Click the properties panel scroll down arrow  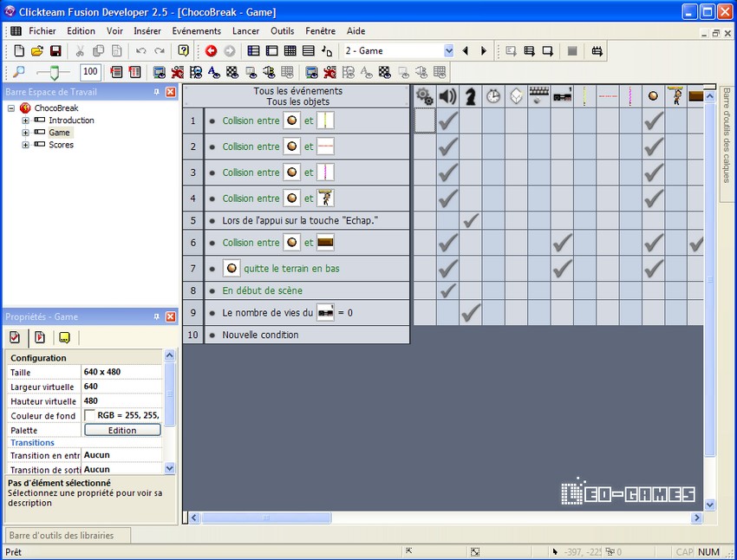pos(170,468)
